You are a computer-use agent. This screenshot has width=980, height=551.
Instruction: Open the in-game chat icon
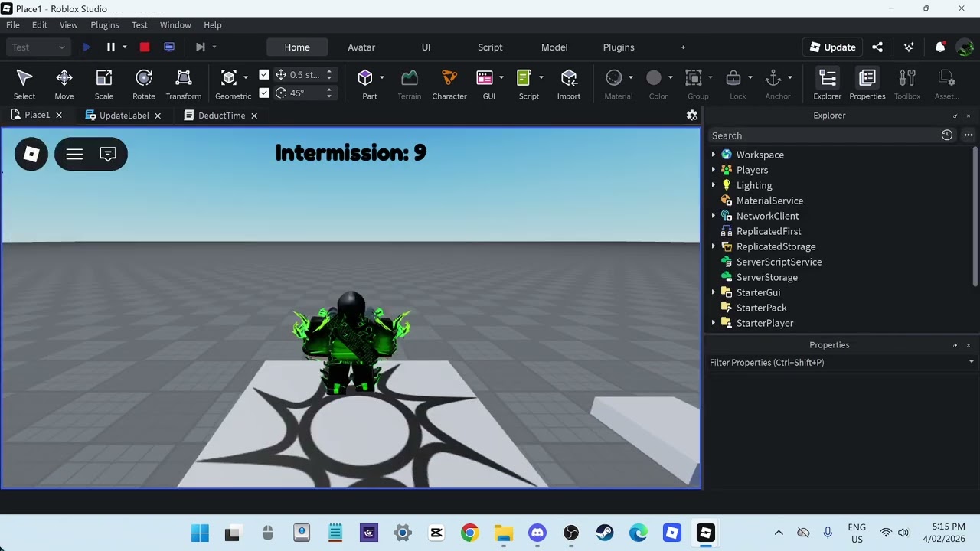tap(108, 154)
